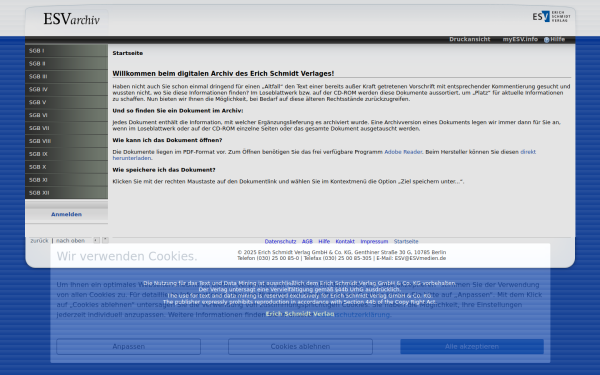This screenshot has height=375, width=600.
Task: Select SGB IX in sidebar
Action: [67, 154]
